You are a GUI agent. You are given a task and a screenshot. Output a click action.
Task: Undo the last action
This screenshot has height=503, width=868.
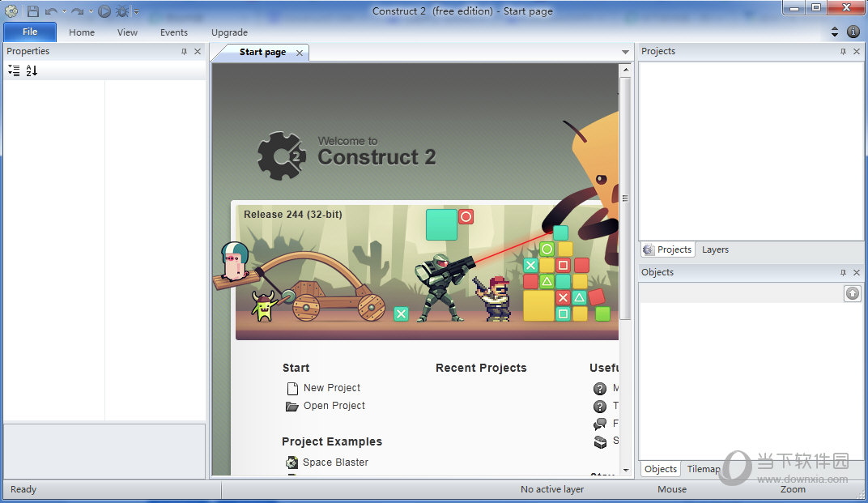[51, 11]
